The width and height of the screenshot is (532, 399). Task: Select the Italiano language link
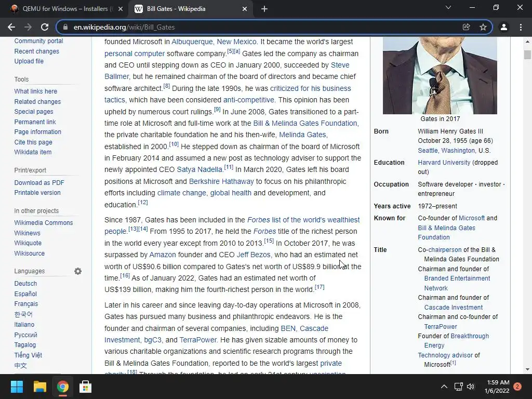pyautogui.click(x=24, y=325)
